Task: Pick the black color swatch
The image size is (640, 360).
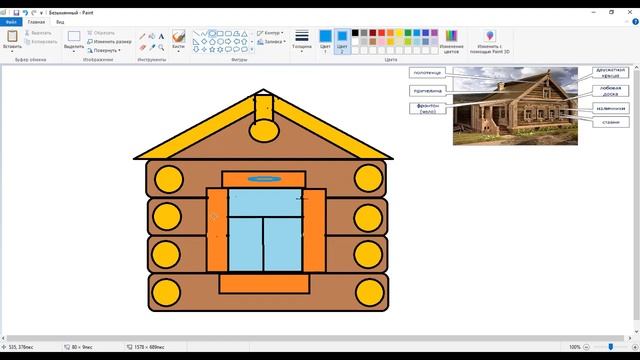Action: point(355,33)
